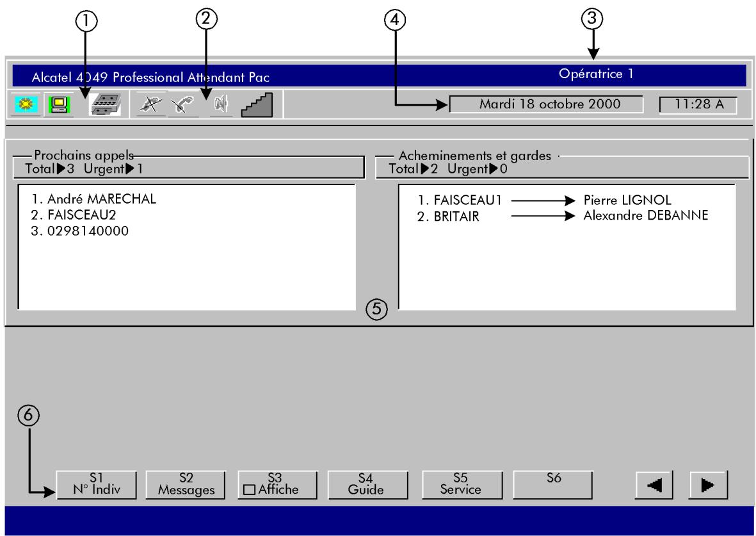Click the Prochains appels panel heading
This screenshot has height=536, width=756.
(x=84, y=156)
